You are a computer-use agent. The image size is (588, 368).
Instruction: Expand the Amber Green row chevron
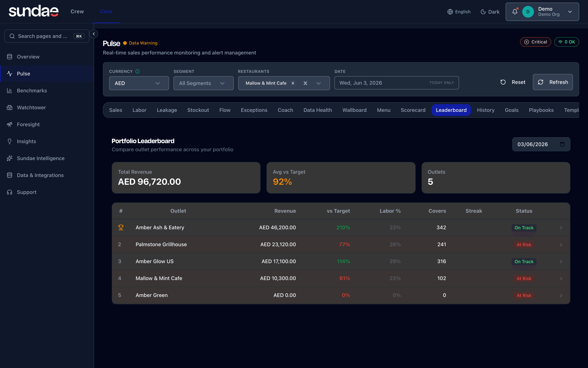[x=561, y=295]
